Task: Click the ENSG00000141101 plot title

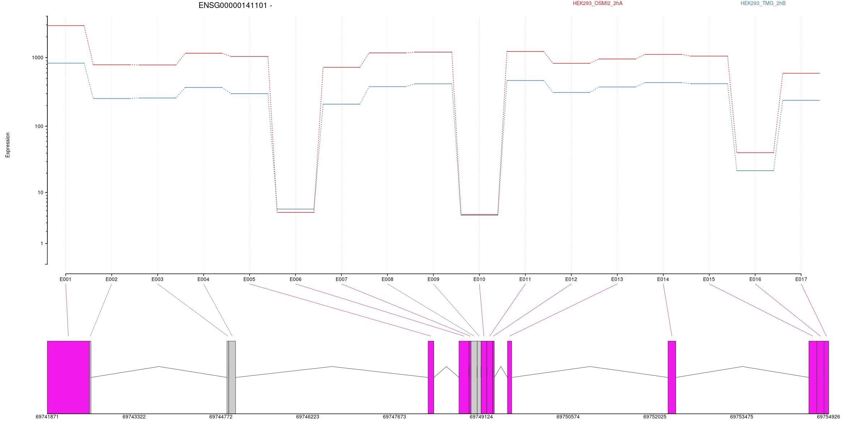Action: 235,5
